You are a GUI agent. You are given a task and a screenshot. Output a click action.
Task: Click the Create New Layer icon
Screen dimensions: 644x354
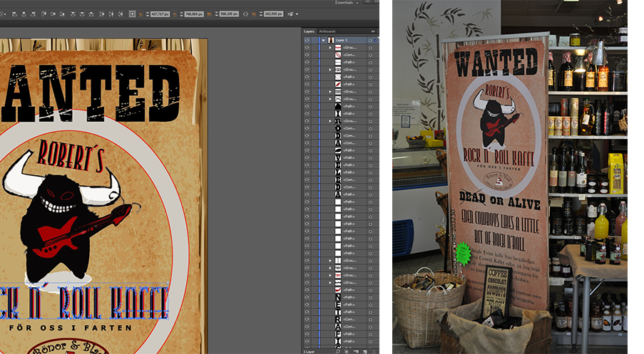(364, 352)
